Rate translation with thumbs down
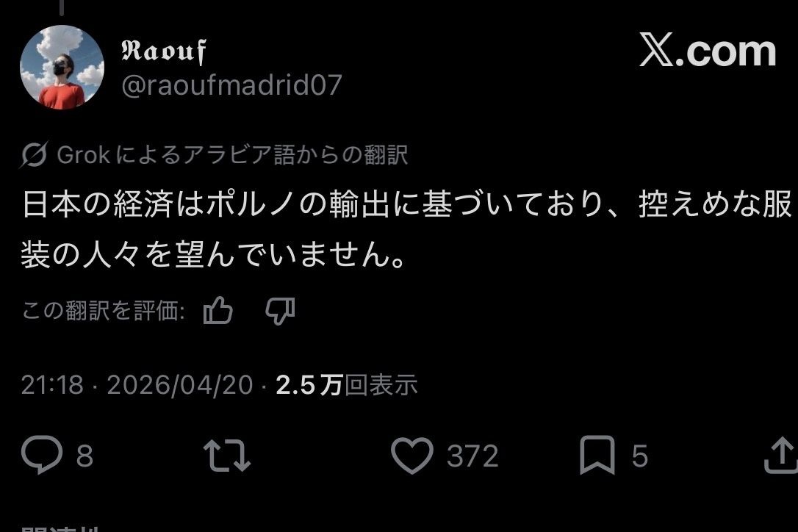This screenshot has width=798, height=532. click(x=280, y=311)
